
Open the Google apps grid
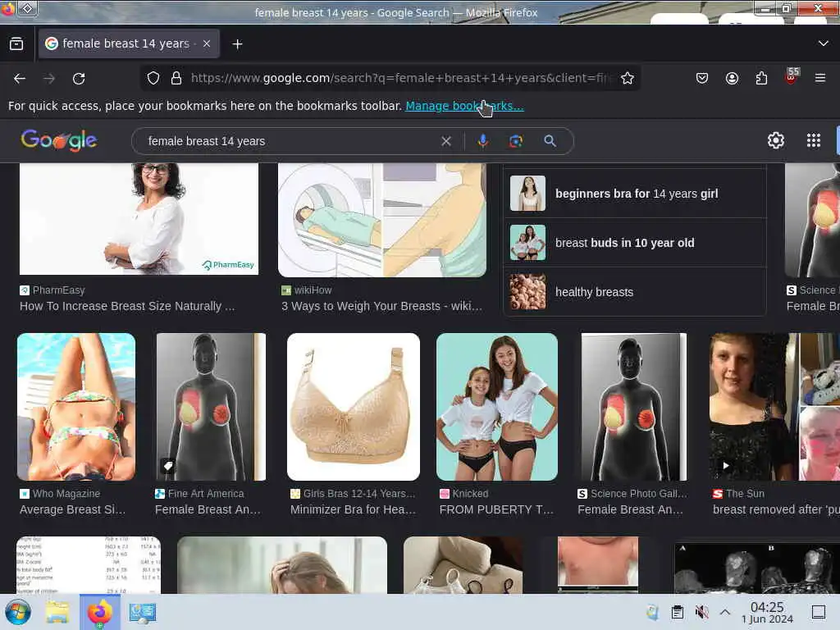(814, 140)
